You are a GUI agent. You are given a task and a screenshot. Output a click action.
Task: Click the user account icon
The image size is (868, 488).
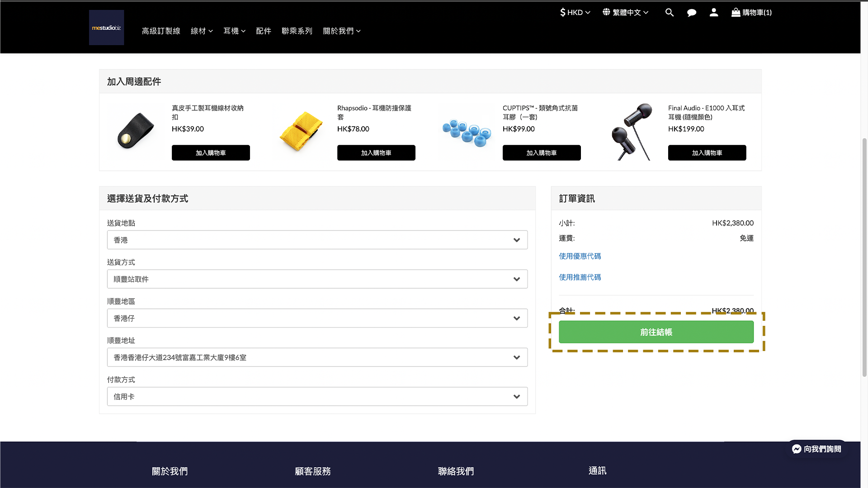[714, 13]
